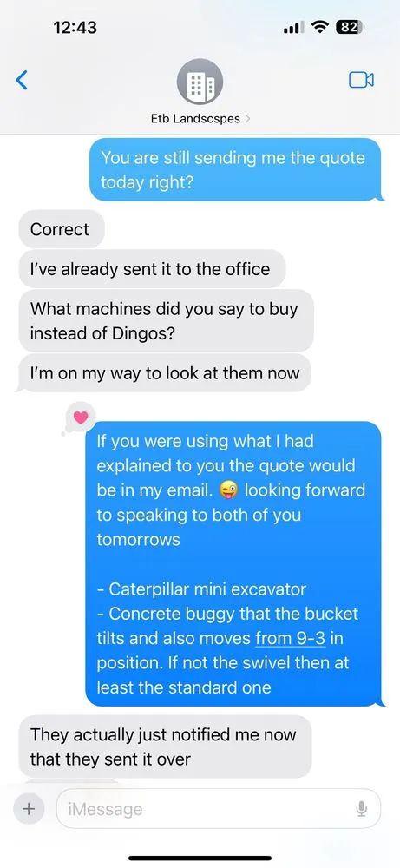The width and height of the screenshot is (400, 868).
Task: Tap the back chevron arrow
Action: (x=21, y=80)
